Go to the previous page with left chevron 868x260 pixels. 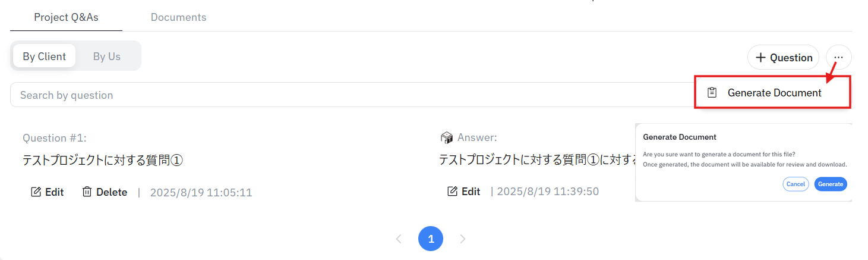point(399,239)
